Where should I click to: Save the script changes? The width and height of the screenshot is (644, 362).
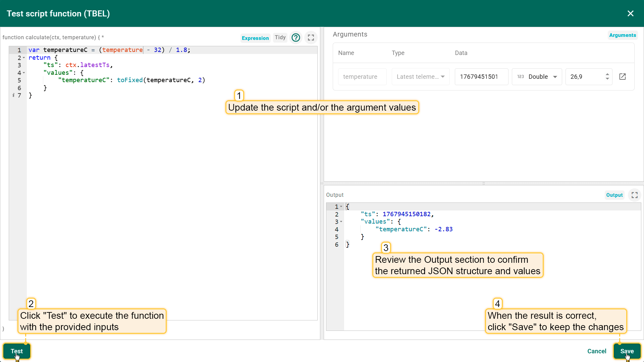[627, 351]
